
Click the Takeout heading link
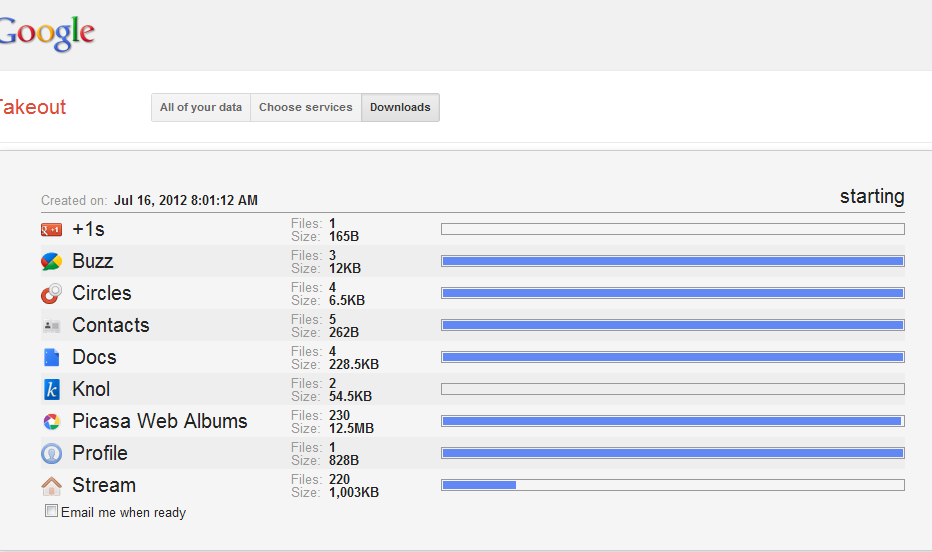(32, 108)
